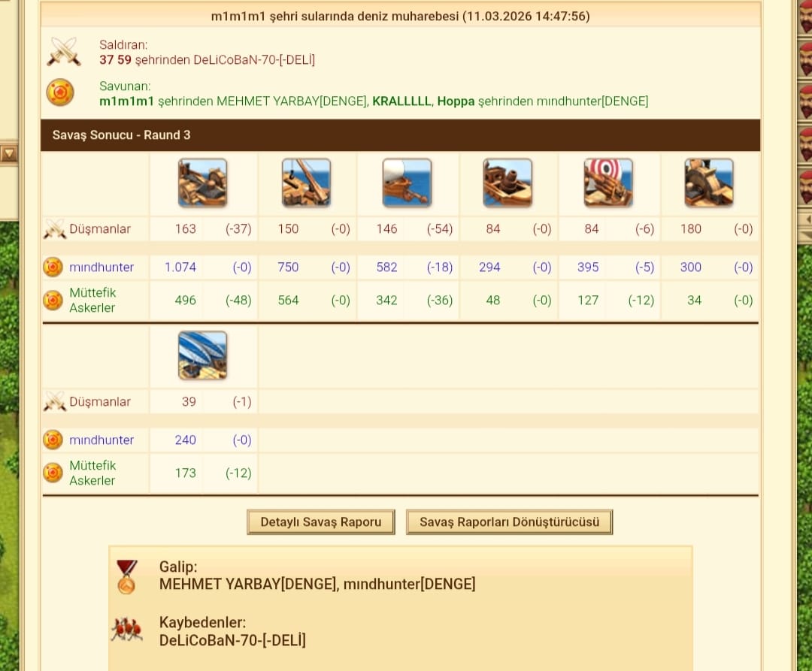
Task: Click mındhunter count 750
Action: [288, 267]
